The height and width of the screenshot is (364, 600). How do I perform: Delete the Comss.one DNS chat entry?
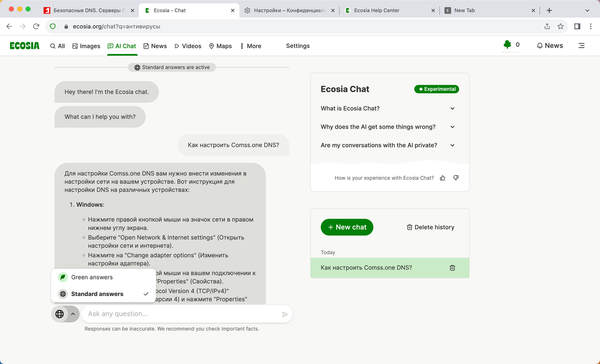click(452, 268)
